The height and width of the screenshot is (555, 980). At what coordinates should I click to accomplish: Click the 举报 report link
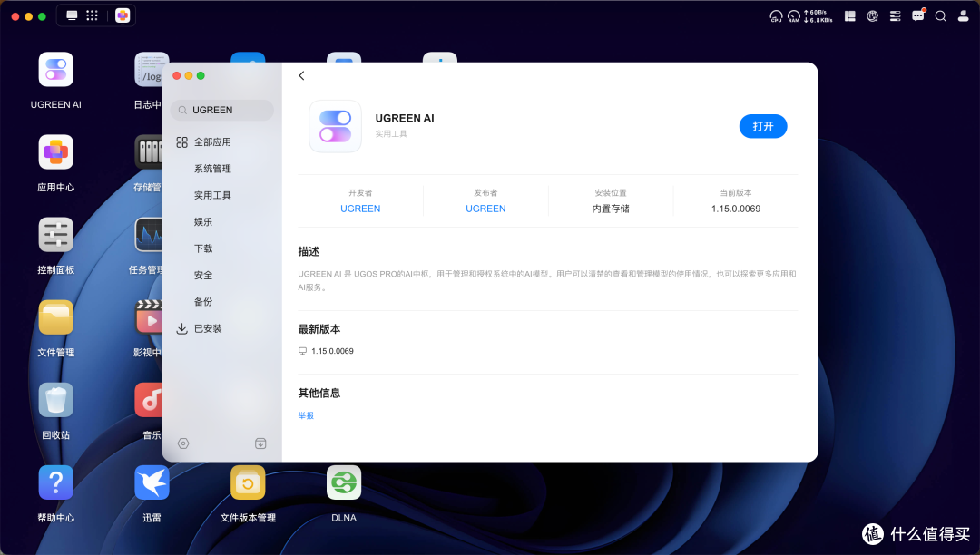(306, 415)
